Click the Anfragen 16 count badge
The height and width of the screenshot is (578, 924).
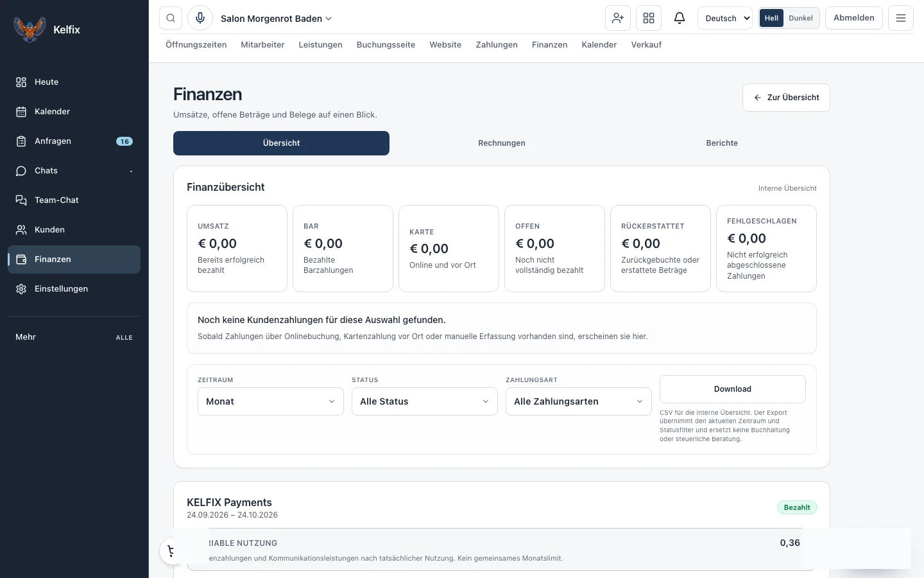coord(124,141)
